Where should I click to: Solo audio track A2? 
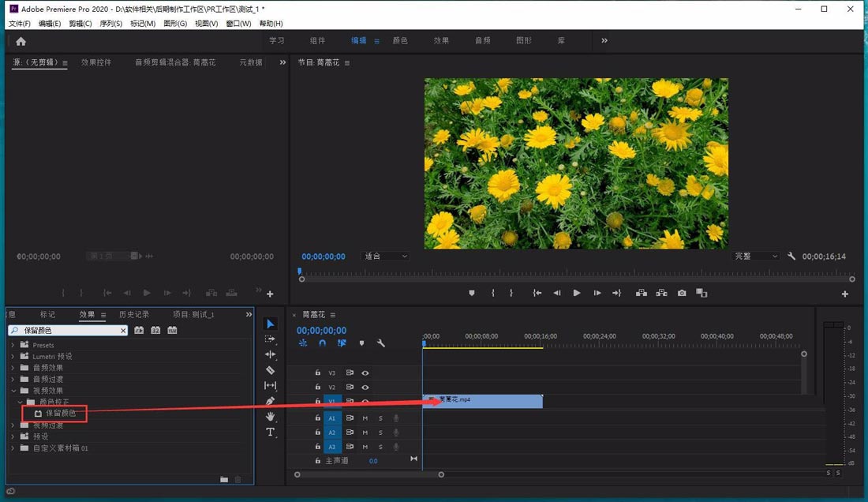tap(380, 433)
